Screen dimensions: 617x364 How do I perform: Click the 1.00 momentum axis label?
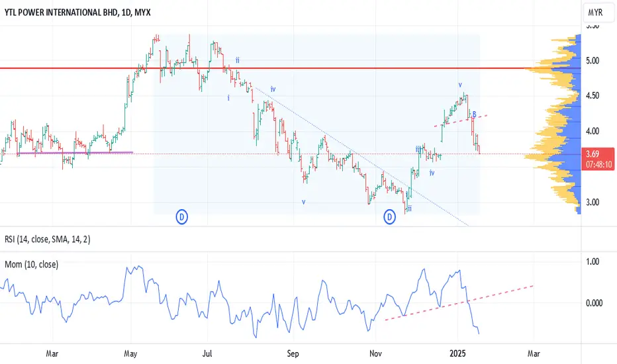tap(593, 261)
